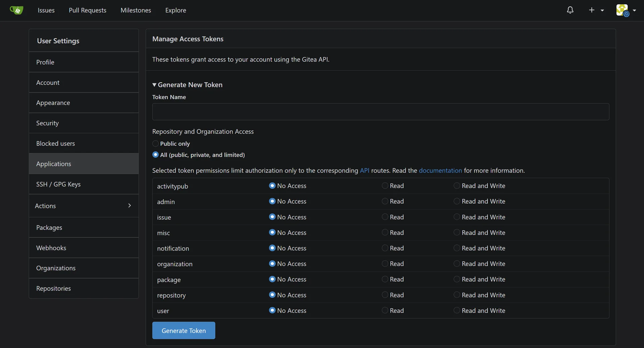Focus the Token Name field

[x=381, y=112]
